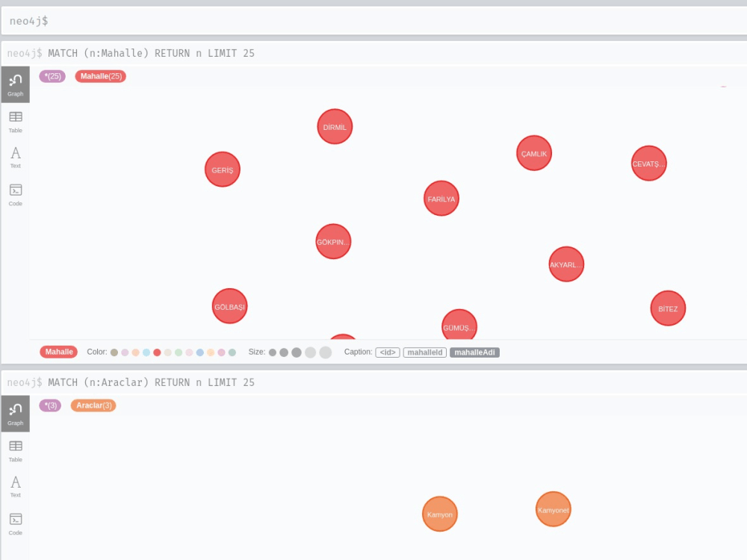Select the largest node size option

[x=325, y=351]
